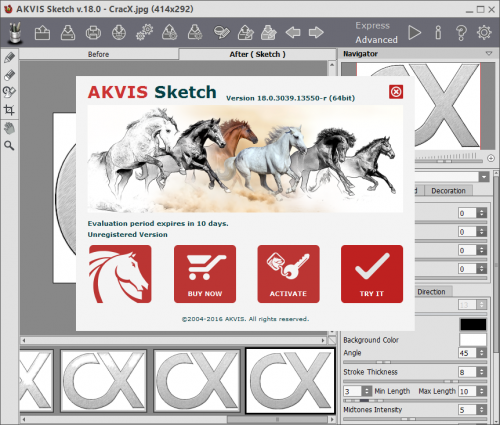Viewport: 500px width, 425px height.
Task: Select the Pencil tool in sidebar
Action: (9, 57)
